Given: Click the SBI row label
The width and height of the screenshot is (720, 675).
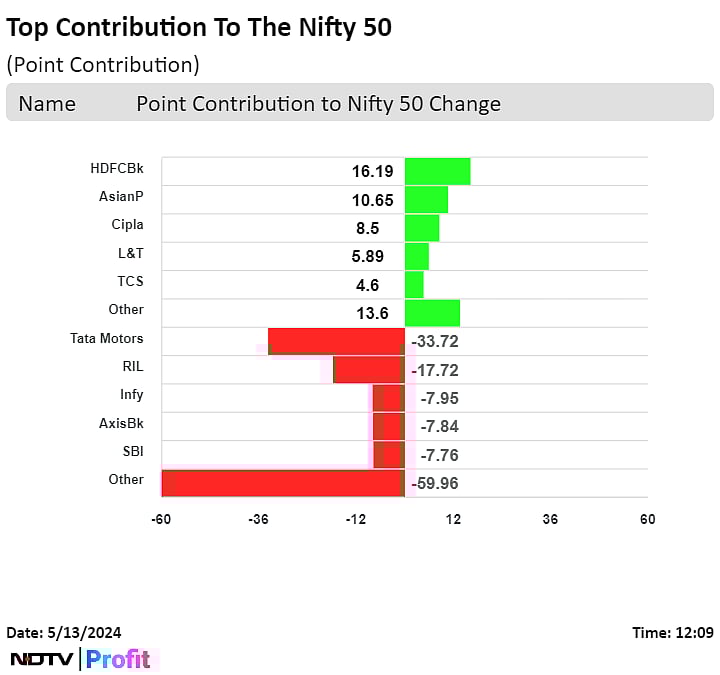Looking at the screenshot, I should click(132, 451).
